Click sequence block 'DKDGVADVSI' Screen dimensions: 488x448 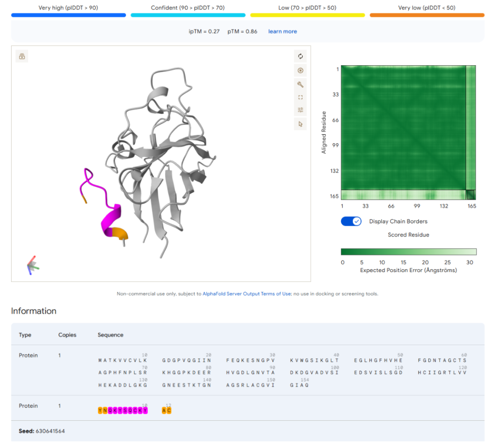(x=315, y=372)
